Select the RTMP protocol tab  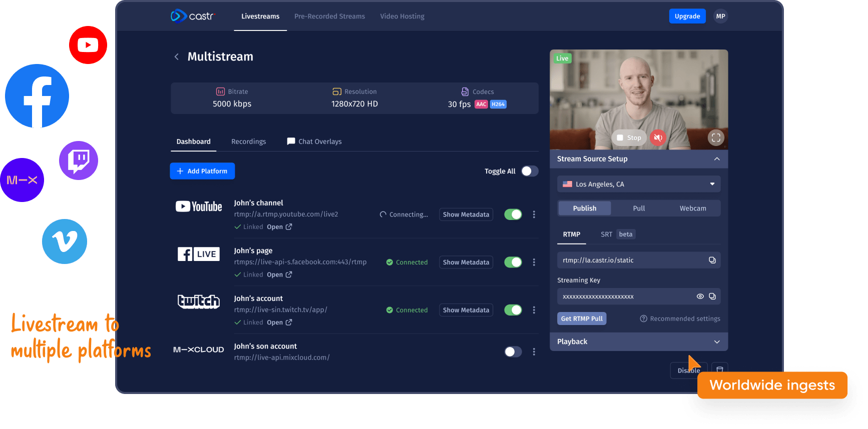click(x=572, y=234)
